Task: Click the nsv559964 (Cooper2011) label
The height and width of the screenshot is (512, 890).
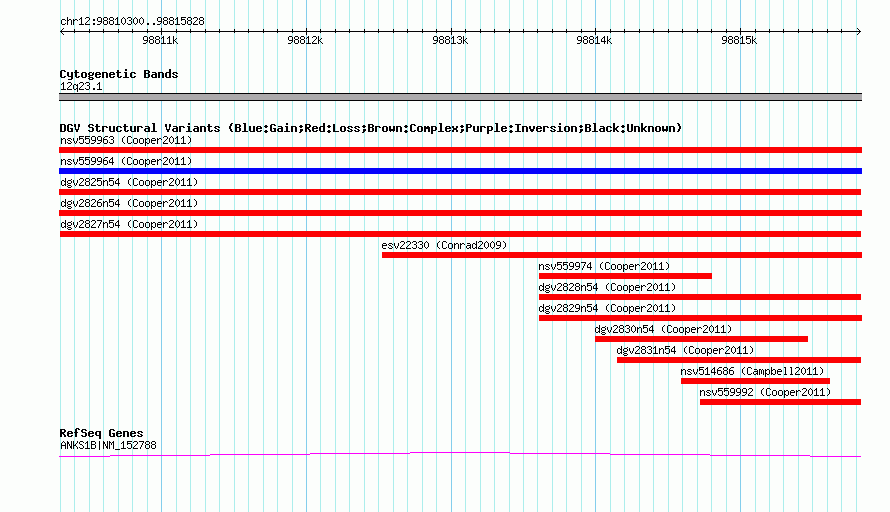Action: coord(126,161)
